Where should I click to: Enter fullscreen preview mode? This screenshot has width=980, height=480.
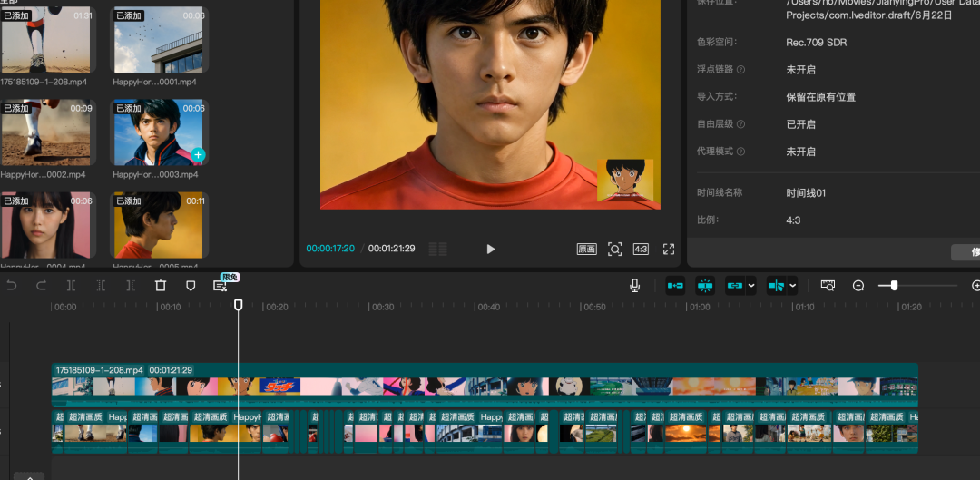[x=669, y=249]
